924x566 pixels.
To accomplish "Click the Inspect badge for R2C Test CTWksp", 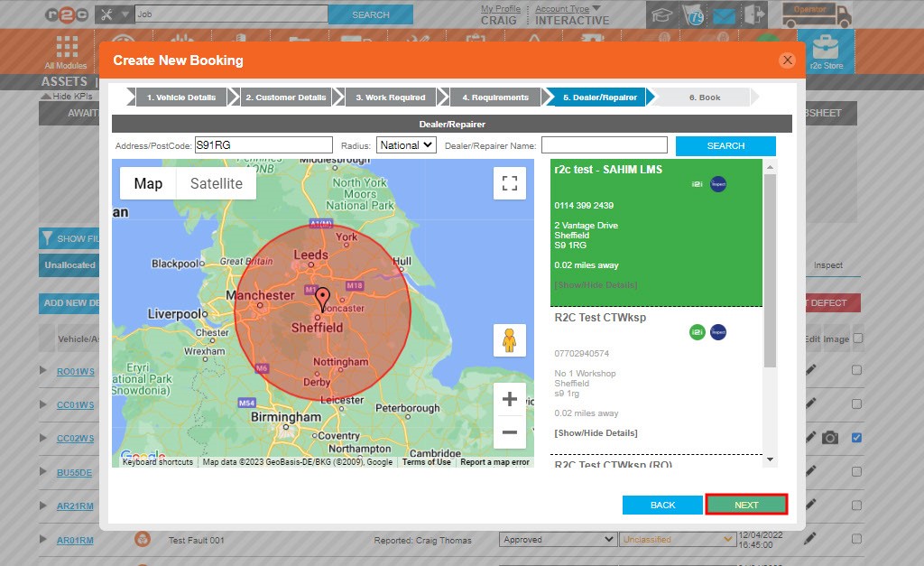I will [718, 332].
